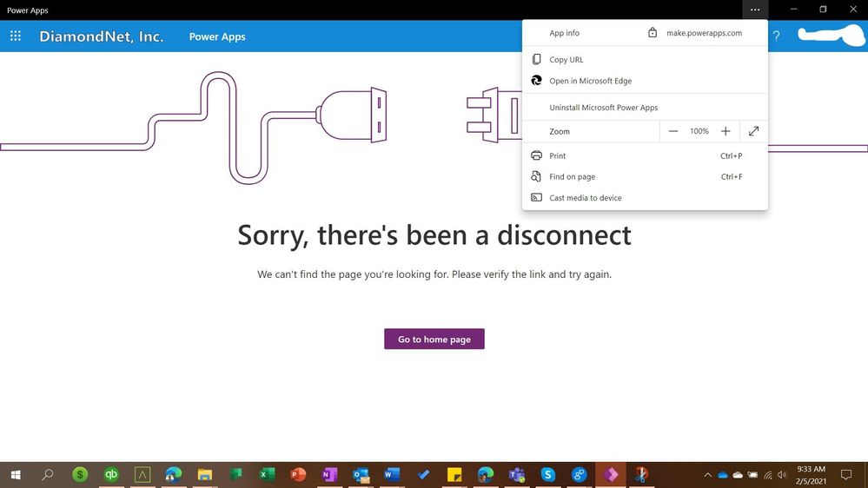Image resolution: width=868 pixels, height=488 pixels.
Task: Open Help question mark icon in header
Action: tap(776, 36)
